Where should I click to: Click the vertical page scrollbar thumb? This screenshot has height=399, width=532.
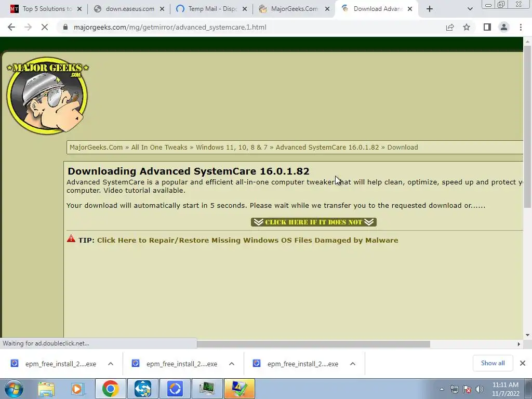tap(527, 126)
